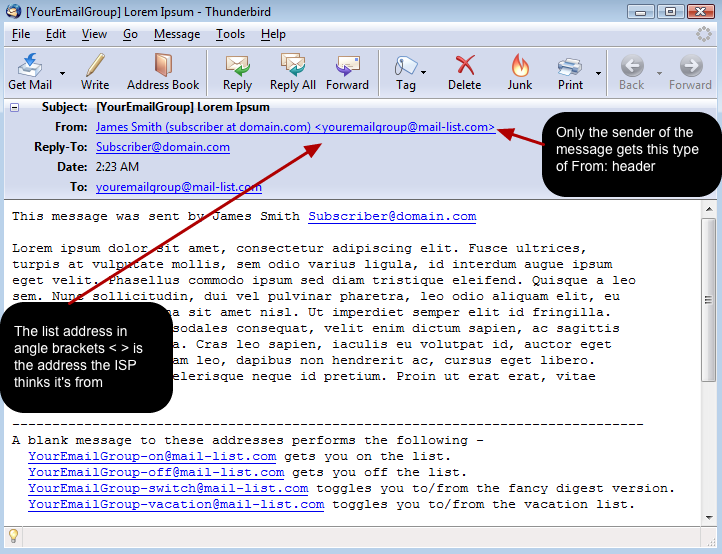Open the Back history dropdown arrow
722x554 pixels.
coord(659,73)
